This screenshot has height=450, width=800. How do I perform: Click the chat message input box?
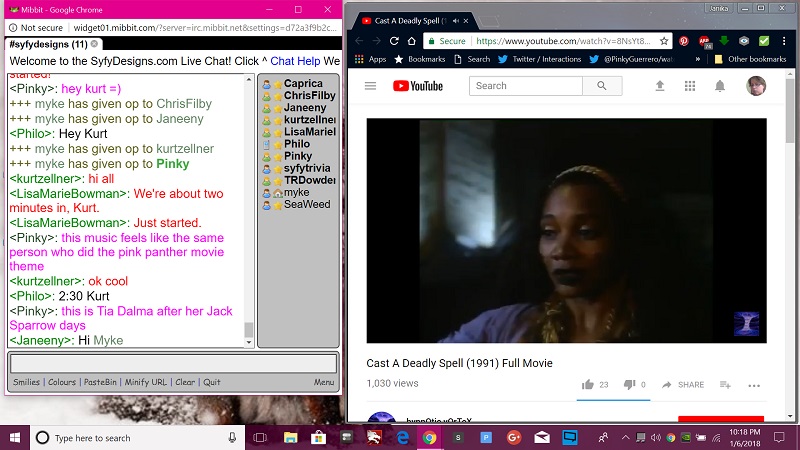point(173,363)
